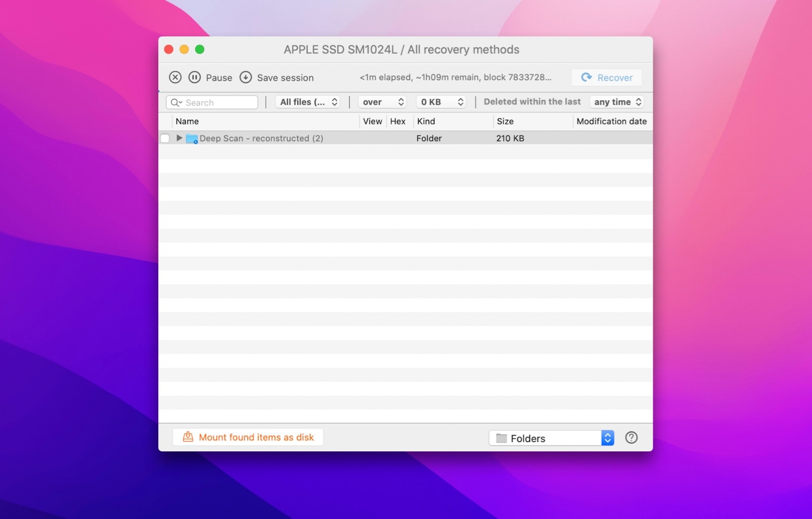Check the Deep Scan - reconstructed checkbox
The height and width of the screenshot is (519, 812).
coord(165,138)
